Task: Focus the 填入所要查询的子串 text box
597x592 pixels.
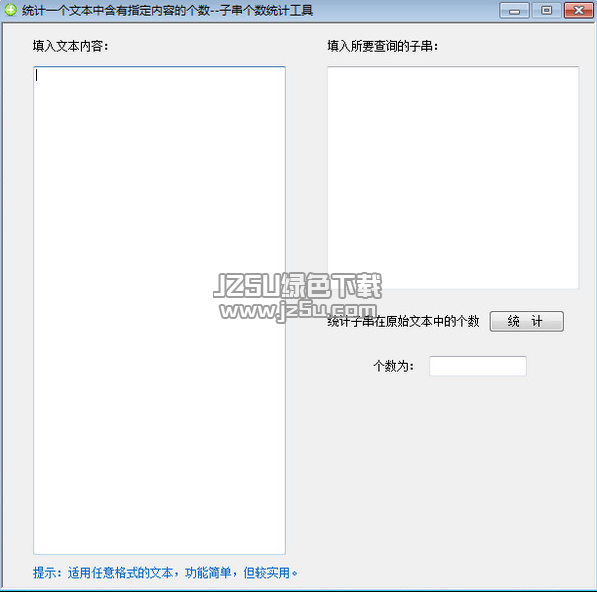Action: pyautogui.click(x=453, y=178)
